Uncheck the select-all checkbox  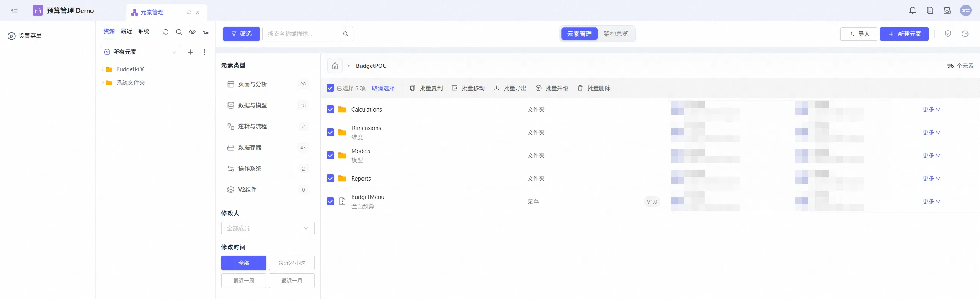click(x=330, y=88)
